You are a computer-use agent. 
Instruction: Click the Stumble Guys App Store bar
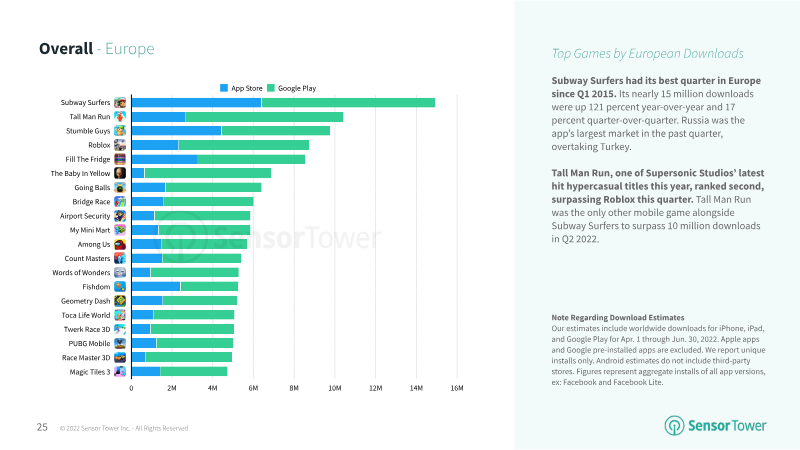point(176,131)
